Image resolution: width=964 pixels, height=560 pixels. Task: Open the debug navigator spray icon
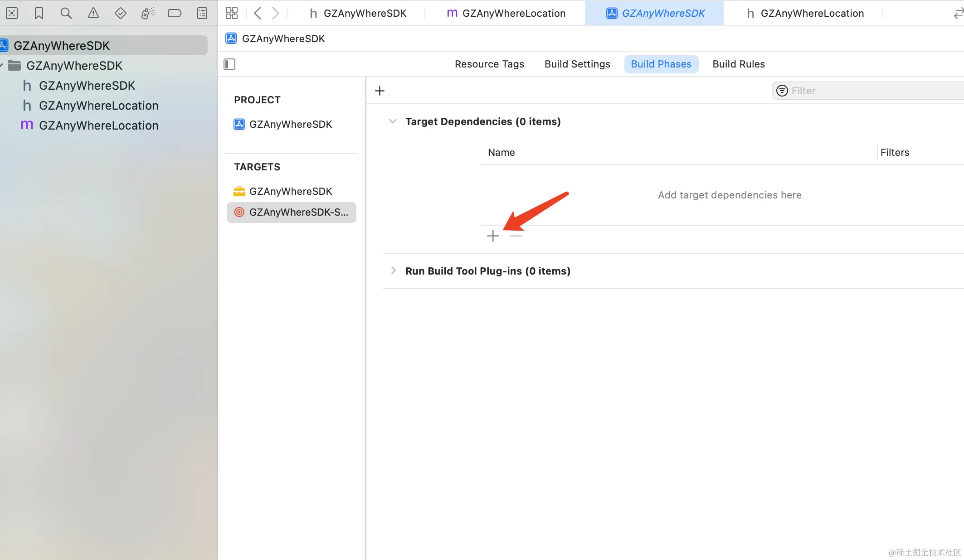point(147,13)
